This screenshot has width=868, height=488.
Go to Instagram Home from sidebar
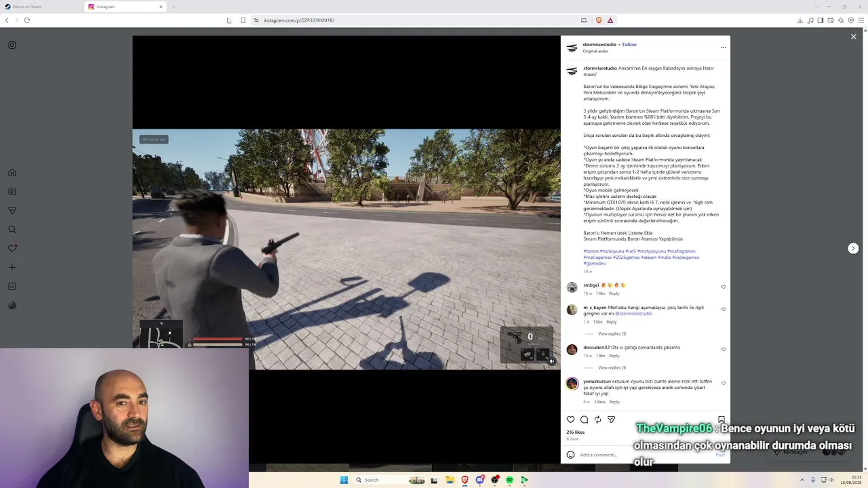click(12, 172)
